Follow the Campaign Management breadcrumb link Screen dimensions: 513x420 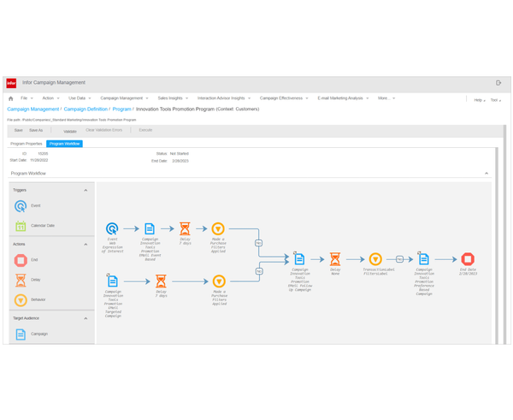33,109
